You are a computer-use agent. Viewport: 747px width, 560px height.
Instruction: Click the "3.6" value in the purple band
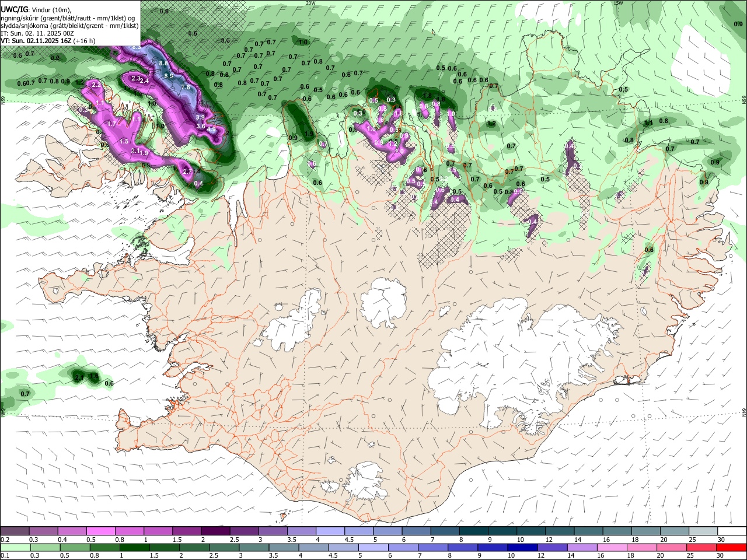201,126
